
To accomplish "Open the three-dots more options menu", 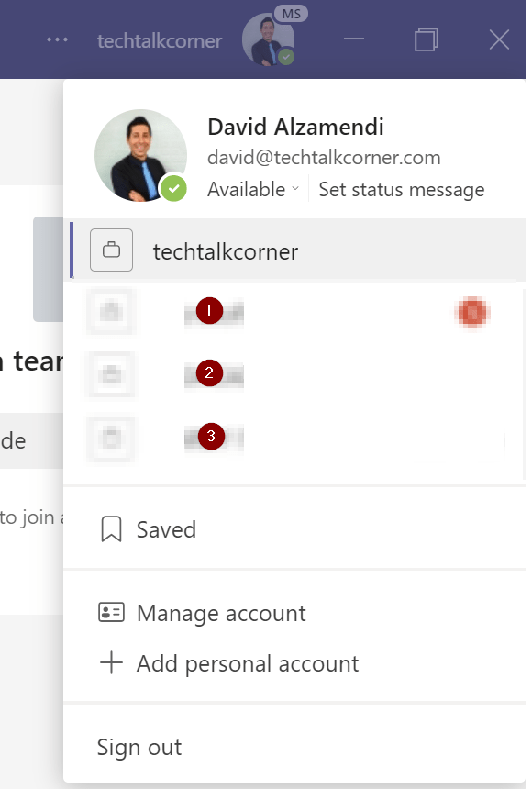I will point(58,39).
